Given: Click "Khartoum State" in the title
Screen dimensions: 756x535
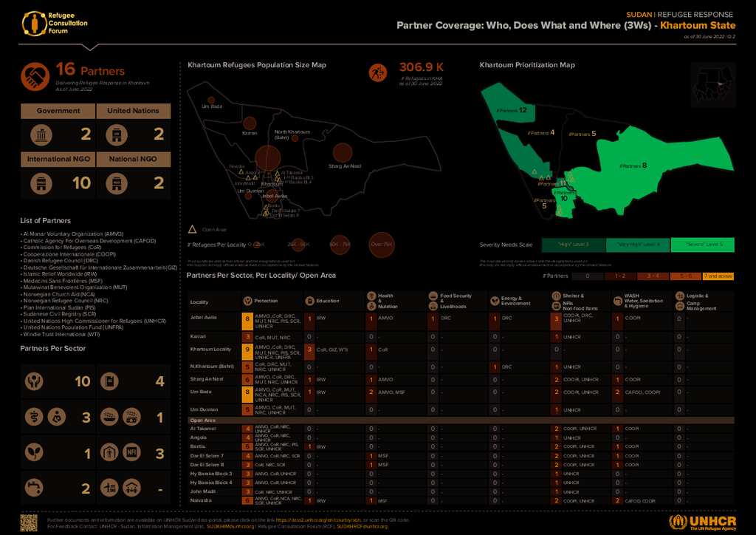Looking at the screenshot, I should coord(698,25).
